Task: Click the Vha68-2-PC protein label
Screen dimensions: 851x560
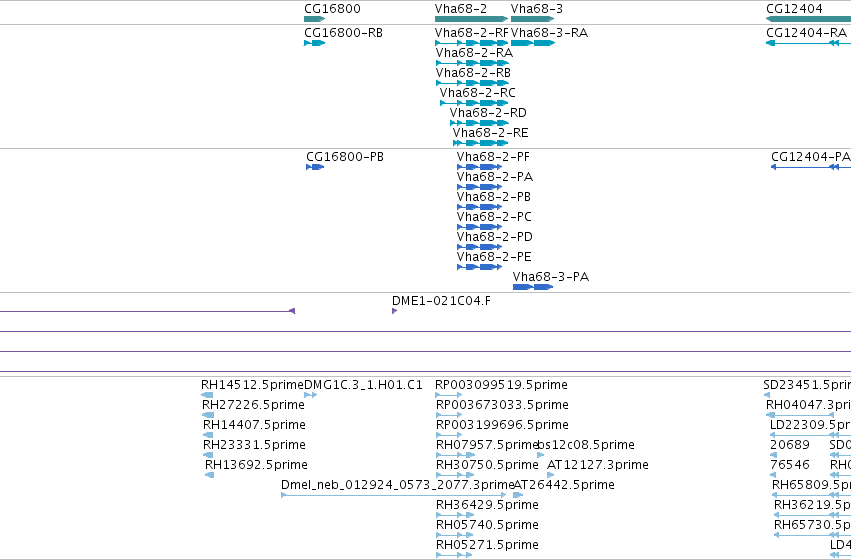Action: tap(494, 218)
